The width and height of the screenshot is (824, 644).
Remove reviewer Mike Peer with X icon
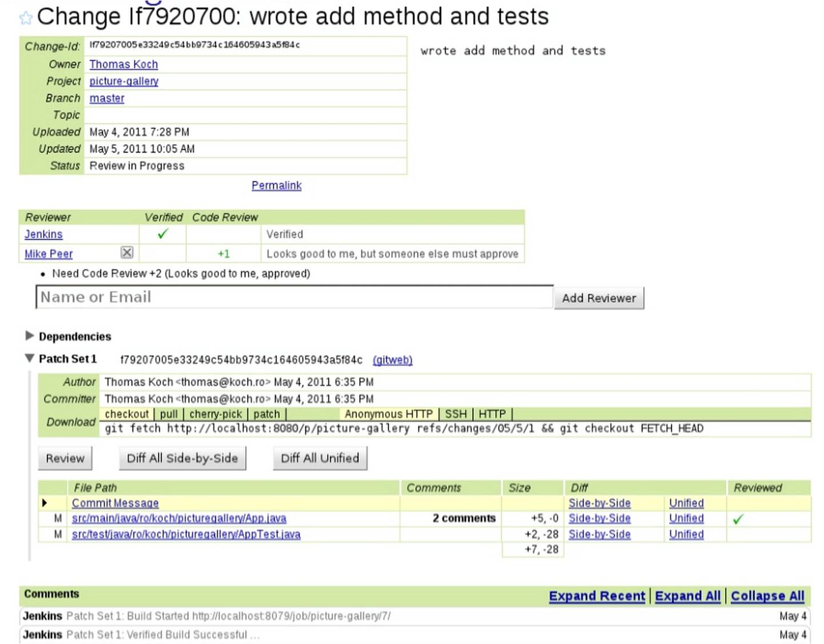point(127,253)
